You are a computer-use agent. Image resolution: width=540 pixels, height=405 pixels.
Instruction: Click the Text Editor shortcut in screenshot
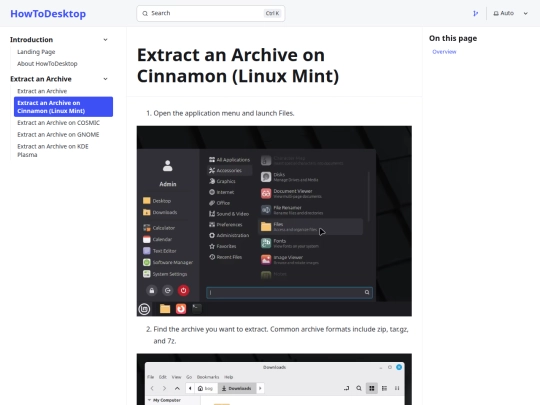(x=160, y=251)
